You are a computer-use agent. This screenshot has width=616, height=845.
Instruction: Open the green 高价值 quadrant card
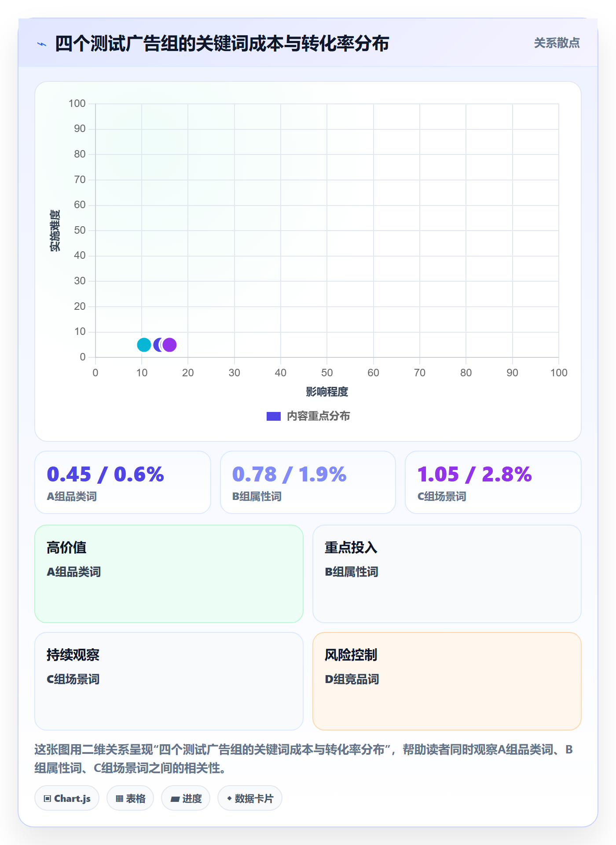(x=169, y=574)
